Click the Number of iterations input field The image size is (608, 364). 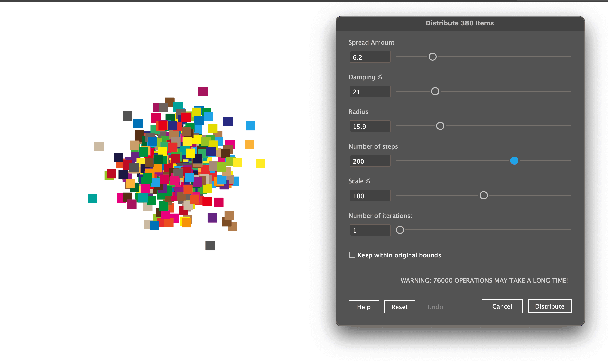point(370,230)
